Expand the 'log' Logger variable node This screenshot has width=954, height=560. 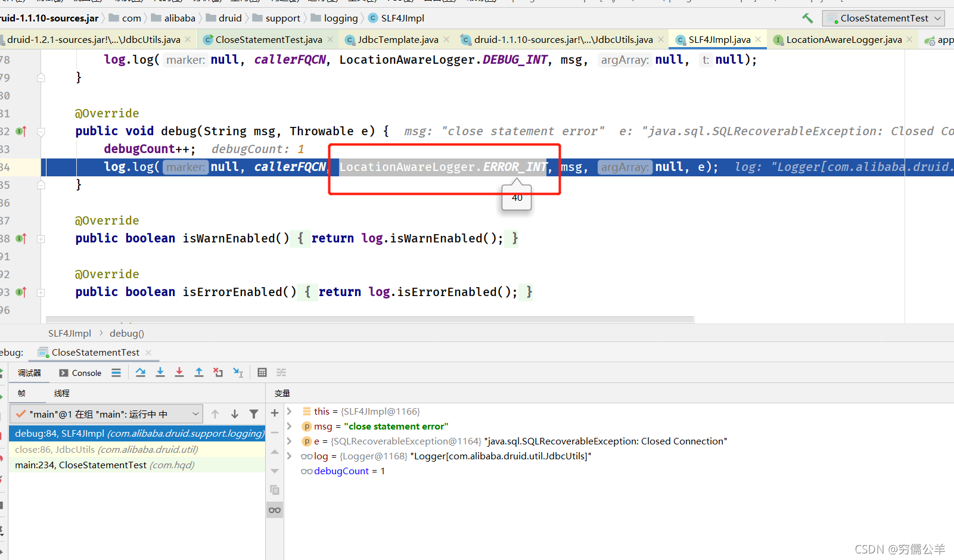289,456
